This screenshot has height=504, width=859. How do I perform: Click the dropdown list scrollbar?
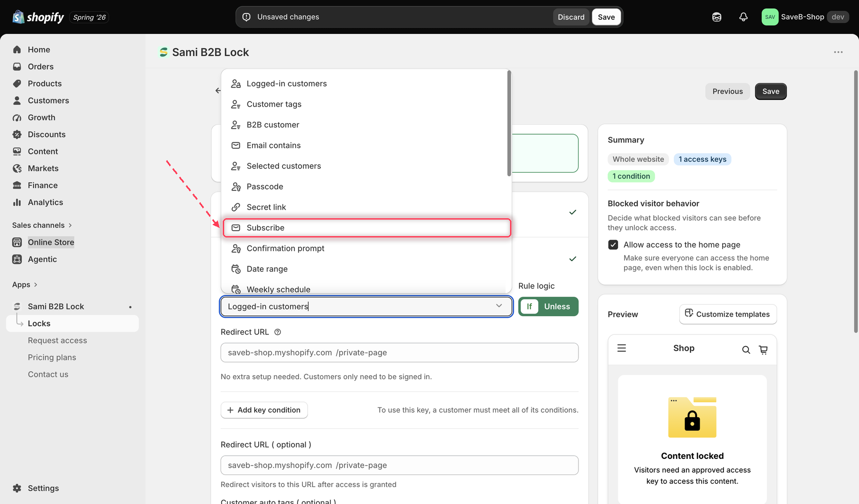pos(509,123)
